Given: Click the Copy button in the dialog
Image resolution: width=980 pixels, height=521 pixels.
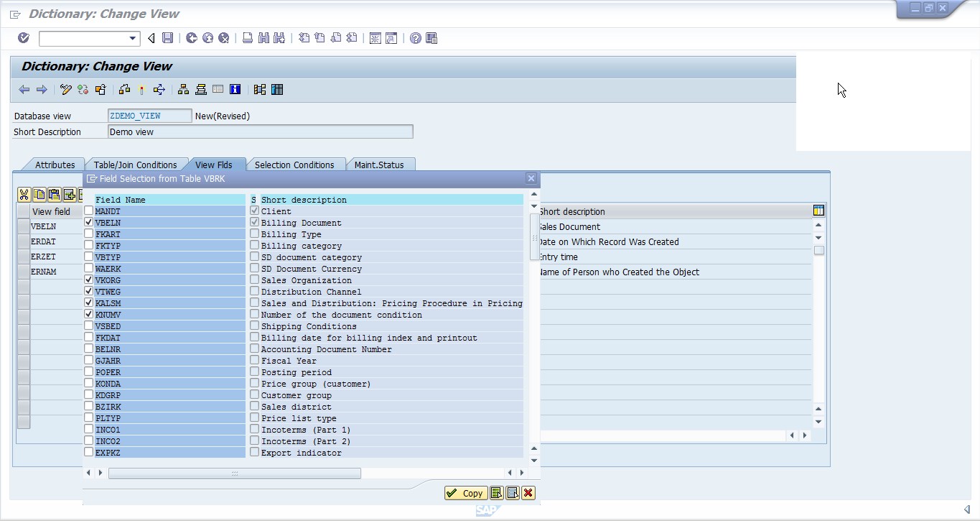Looking at the screenshot, I should click(465, 493).
